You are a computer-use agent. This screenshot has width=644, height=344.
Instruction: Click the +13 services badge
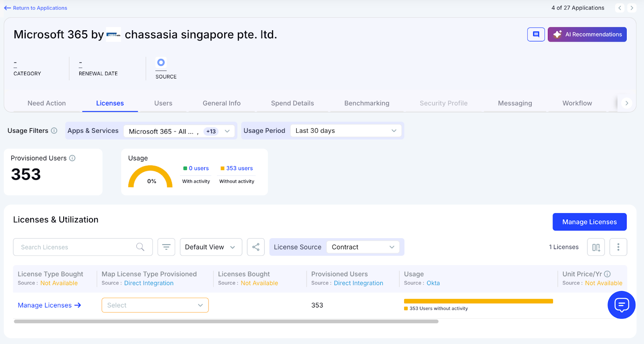[x=211, y=132]
